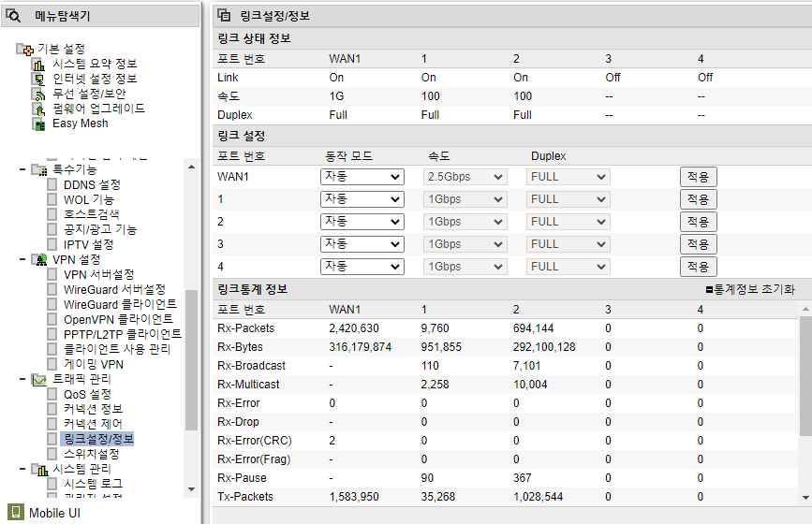Click the Mobile UI phone icon
The width and height of the screenshot is (812, 524).
[16, 512]
